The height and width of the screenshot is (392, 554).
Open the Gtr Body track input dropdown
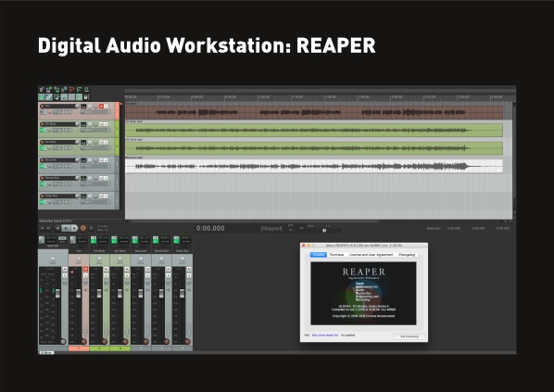click(95, 130)
